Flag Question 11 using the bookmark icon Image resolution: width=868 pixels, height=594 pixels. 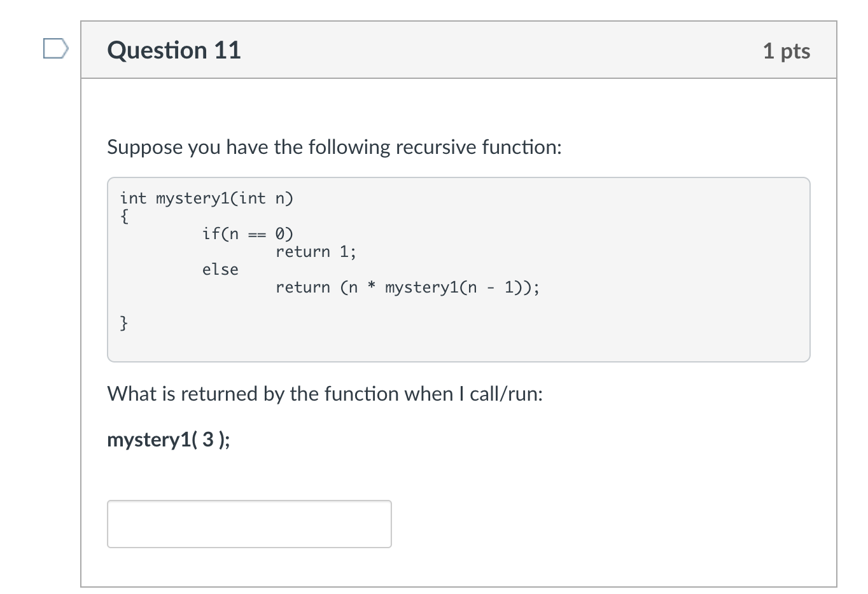55,49
